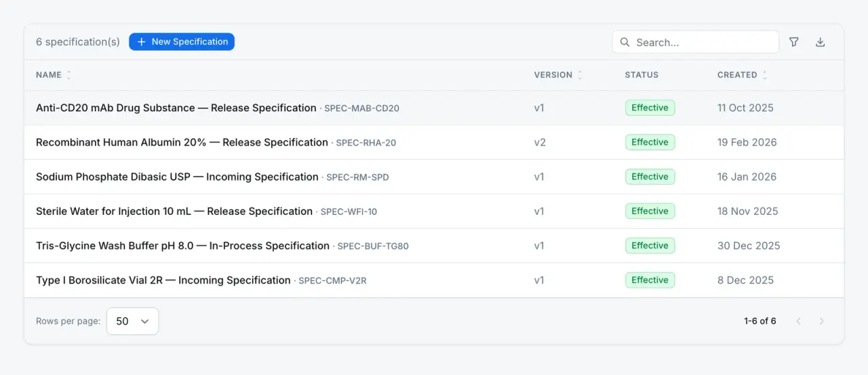
Task: Open Tris-Glycine Wash Buffer pH 8.0 specification
Action: click(182, 246)
